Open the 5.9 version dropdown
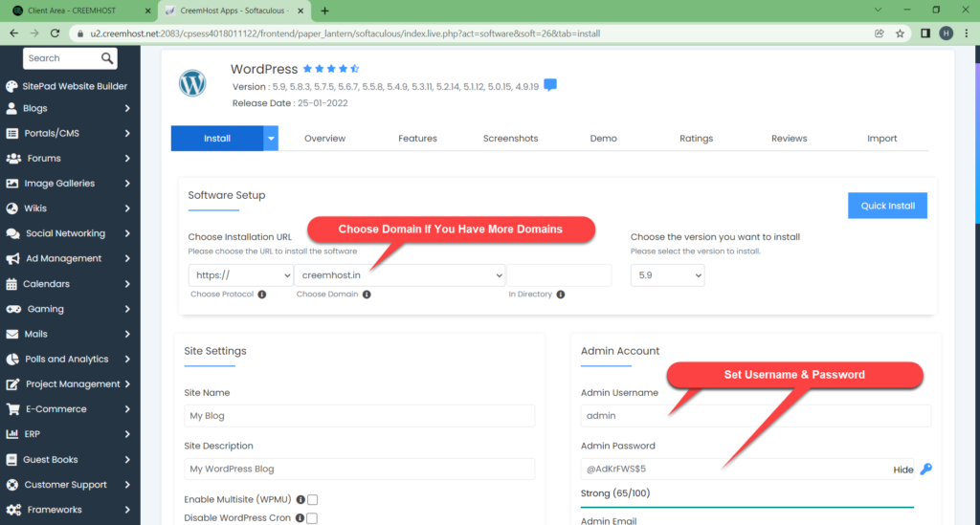 [x=667, y=275]
